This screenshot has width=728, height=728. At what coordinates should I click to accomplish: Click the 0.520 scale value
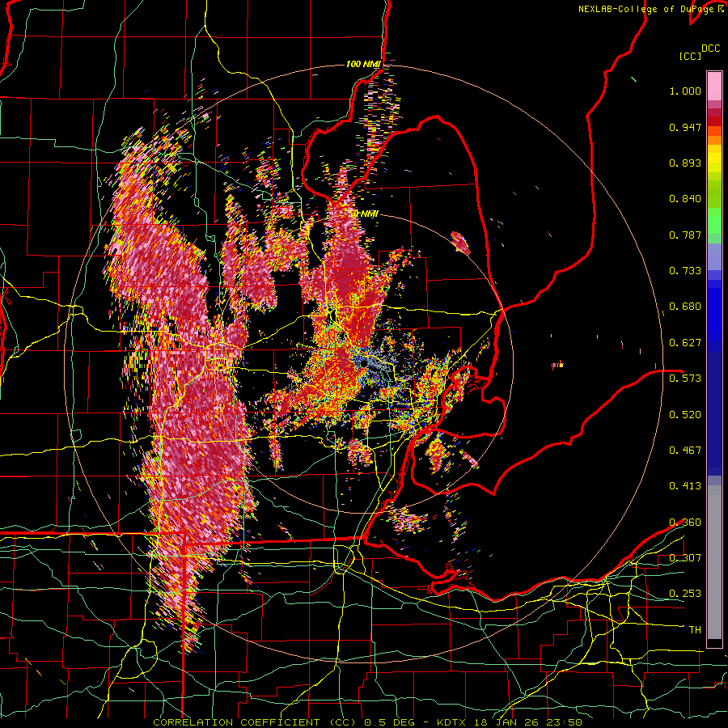(685, 415)
